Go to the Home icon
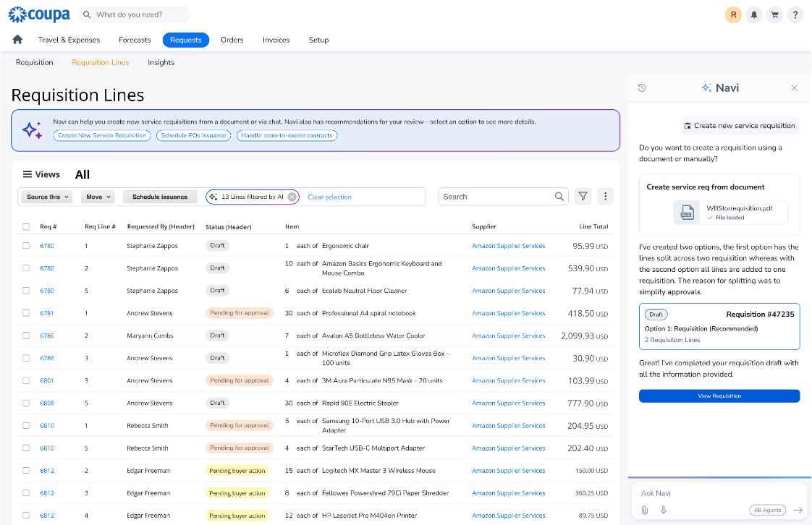 pyautogui.click(x=17, y=40)
